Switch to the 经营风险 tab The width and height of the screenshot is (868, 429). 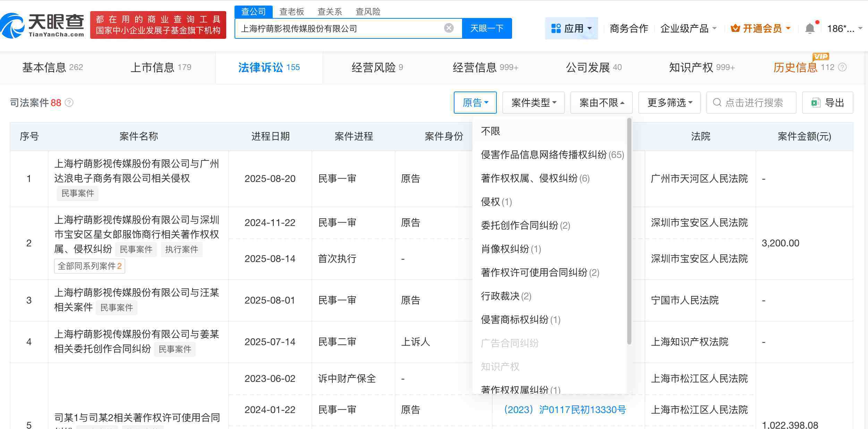(x=377, y=67)
